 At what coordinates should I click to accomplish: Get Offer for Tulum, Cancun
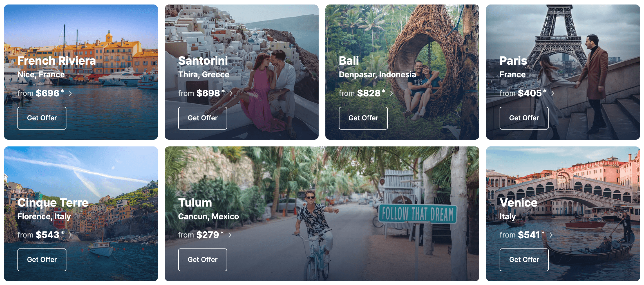coord(203,260)
